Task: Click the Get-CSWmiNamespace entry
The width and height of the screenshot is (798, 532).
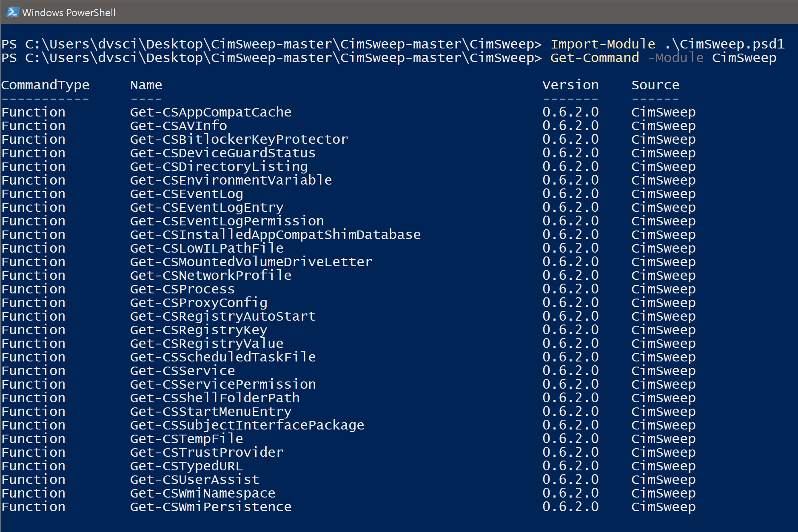Action: click(x=202, y=493)
